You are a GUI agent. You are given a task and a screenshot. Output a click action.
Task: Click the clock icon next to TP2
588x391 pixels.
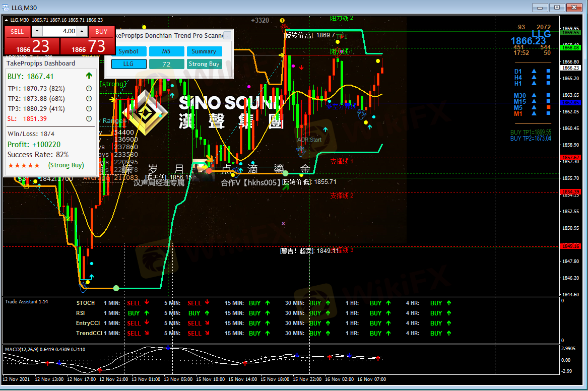[x=89, y=98]
